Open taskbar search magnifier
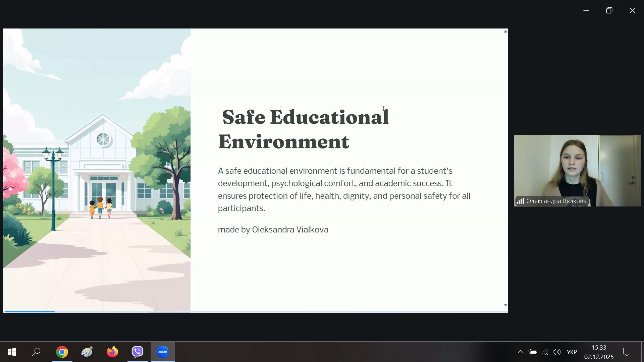Image resolution: width=644 pixels, height=362 pixels. point(37,352)
